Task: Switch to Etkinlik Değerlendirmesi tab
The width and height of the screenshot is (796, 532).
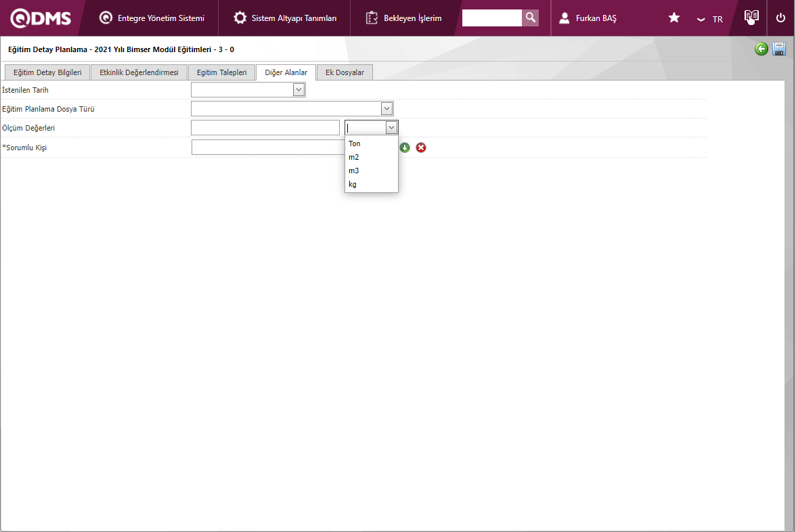Action: click(x=139, y=72)
